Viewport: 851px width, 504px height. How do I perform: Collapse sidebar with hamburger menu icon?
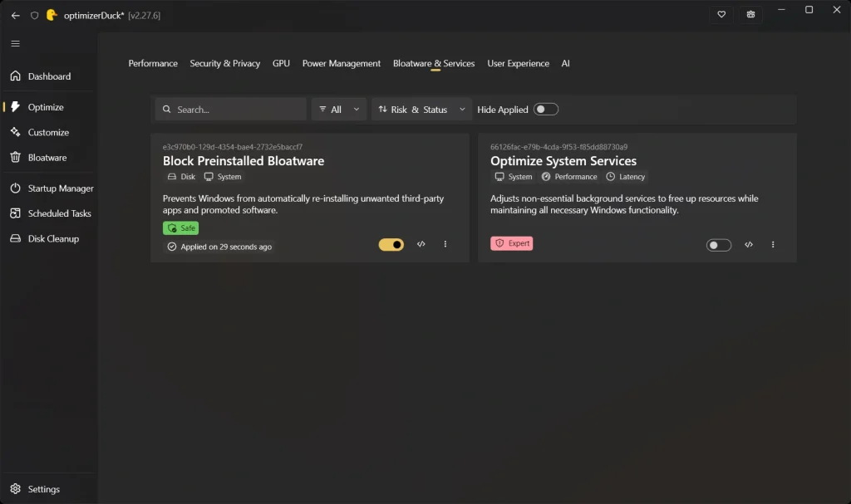coord(15,43)
